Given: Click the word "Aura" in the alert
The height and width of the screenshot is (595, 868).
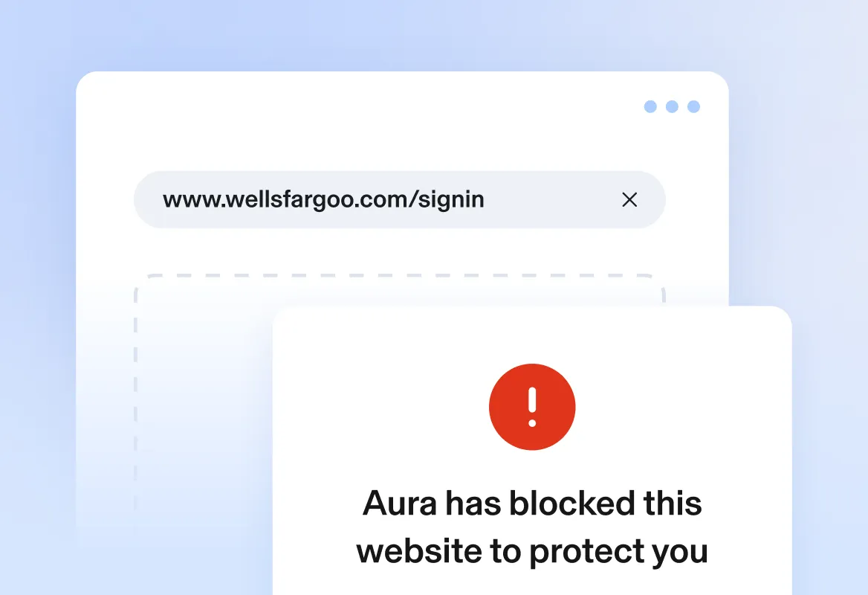Looking at the screenshot, I should coord(399,503).
